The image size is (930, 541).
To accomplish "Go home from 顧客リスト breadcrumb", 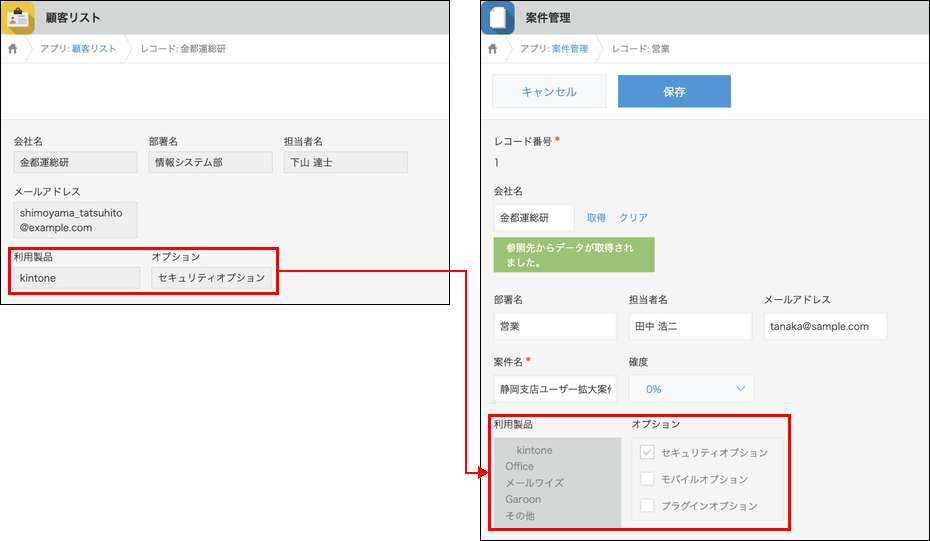I will coord(12,49).
